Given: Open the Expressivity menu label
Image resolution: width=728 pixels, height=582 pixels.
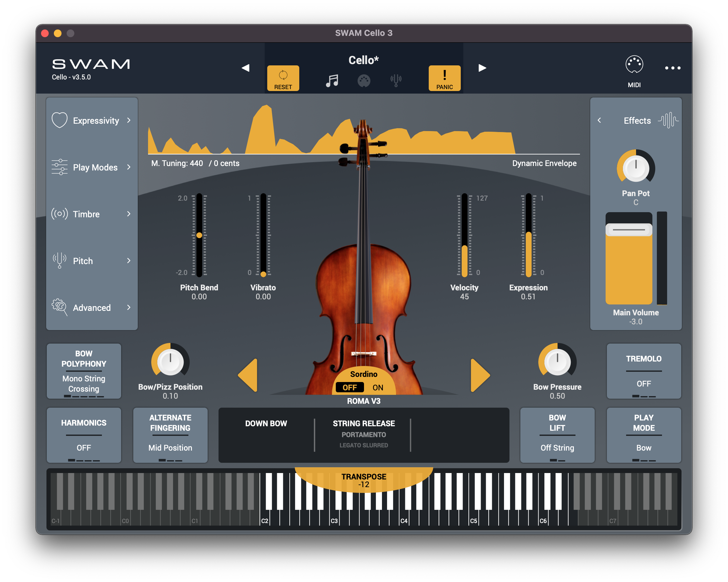Looking at the screenshot, I should pyautogui.click(x=96, y=121).
